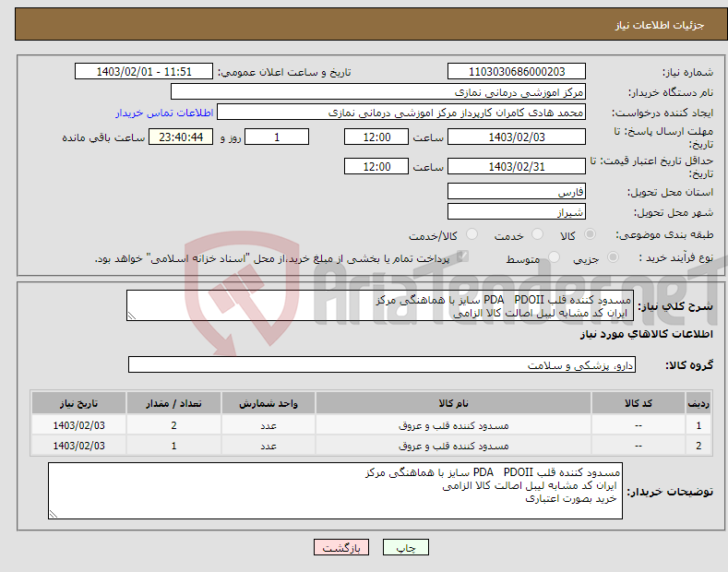728x572 pixels.
Task: Click the جزئیات اطلاعات نیاز page header
Action: 660,25
